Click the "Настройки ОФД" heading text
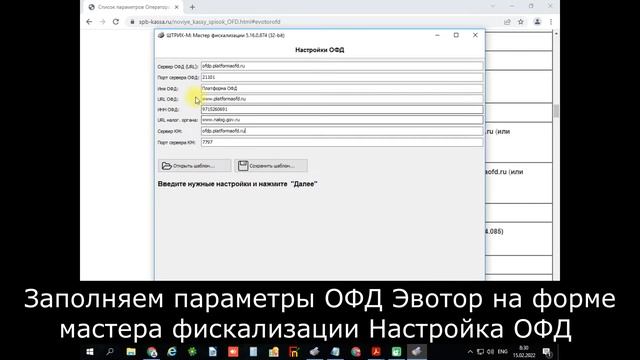 [320, 50]
